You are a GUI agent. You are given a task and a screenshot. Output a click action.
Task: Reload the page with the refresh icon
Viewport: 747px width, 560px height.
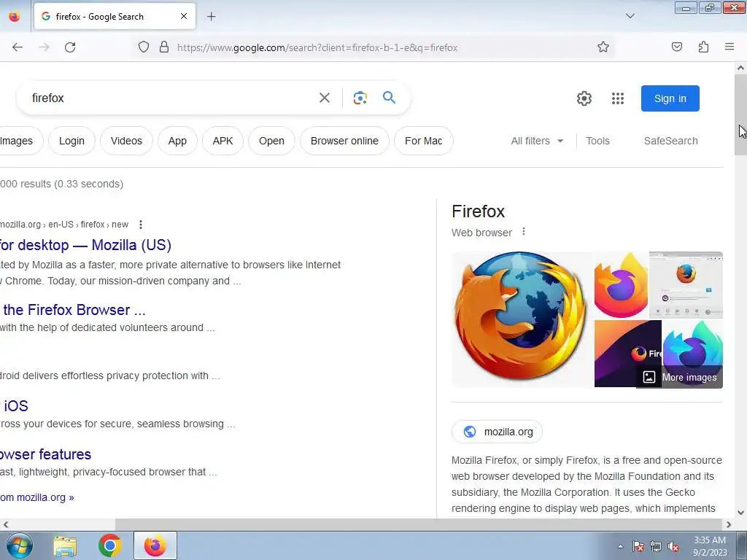pos(70,47)
